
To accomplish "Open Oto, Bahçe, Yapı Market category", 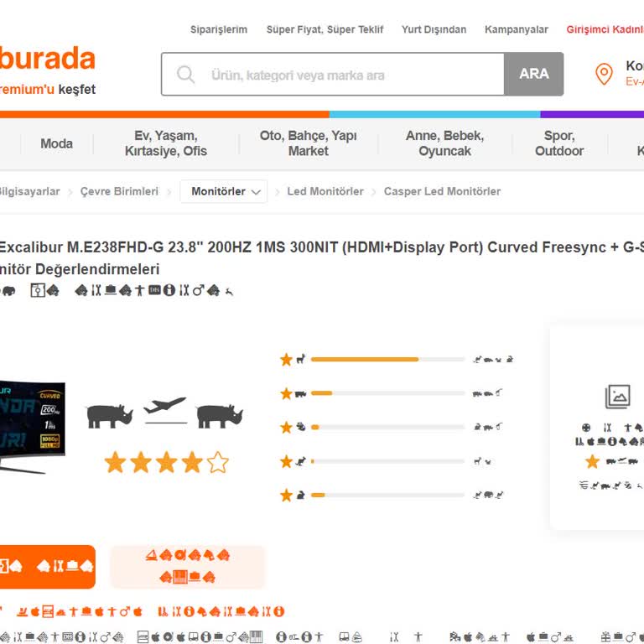I will (x=308, y=143).
